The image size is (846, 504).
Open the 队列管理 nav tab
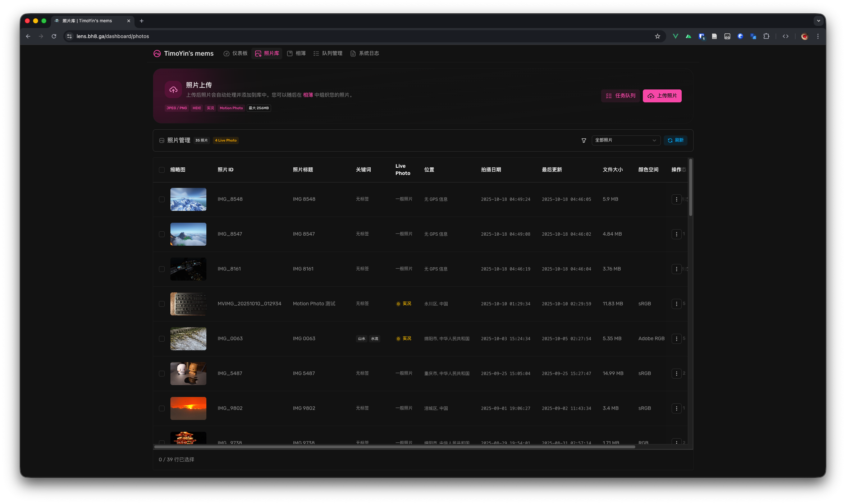tap(328, 54)
